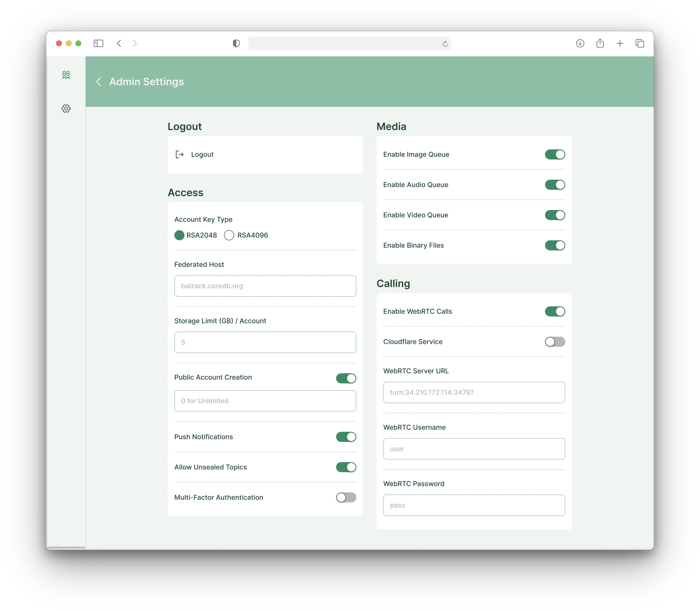This screenshot has width=700, height=611.
Task: Show tab overview with the tabs icon
Action: (640, 43)
